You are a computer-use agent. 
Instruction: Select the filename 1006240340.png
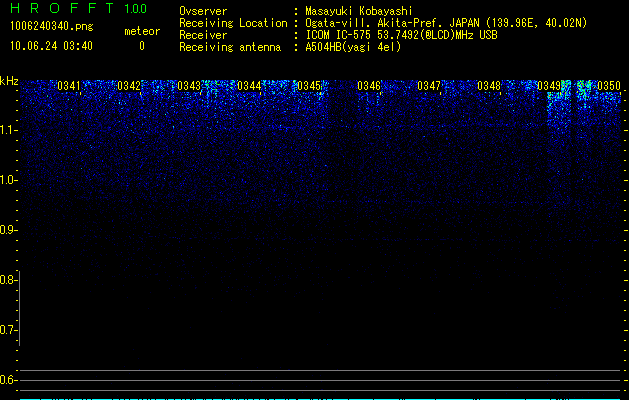tap(52, 27)
